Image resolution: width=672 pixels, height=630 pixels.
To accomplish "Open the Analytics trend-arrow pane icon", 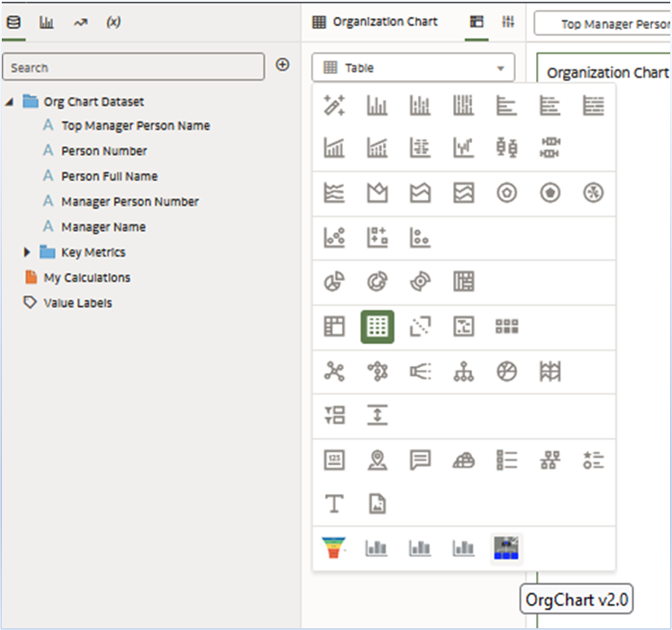I will click(80, 23).
